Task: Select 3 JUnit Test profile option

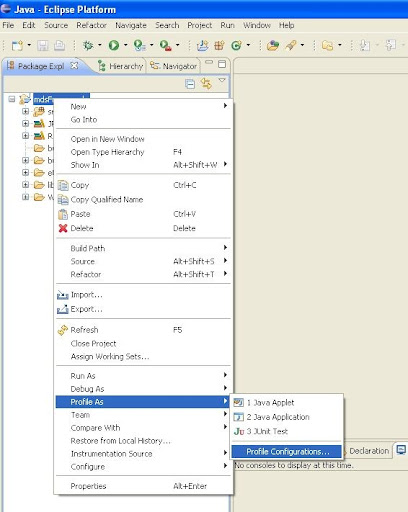Action: 286,431
